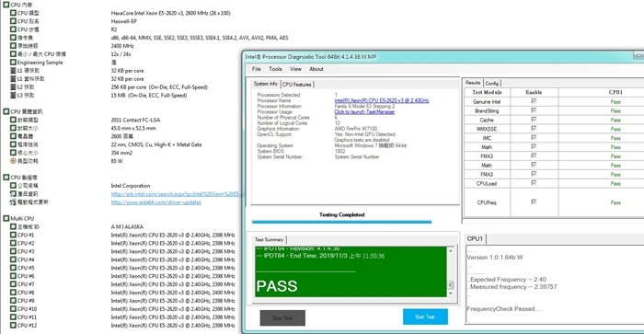Open the View menu in Processor Diagnostic Tool

coord(295,69)
